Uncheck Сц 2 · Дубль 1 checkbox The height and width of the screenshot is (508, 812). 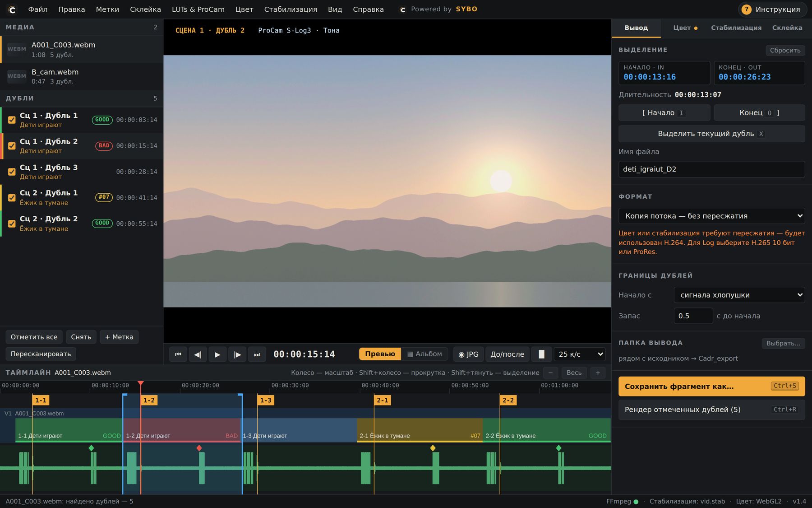[12, 198]
